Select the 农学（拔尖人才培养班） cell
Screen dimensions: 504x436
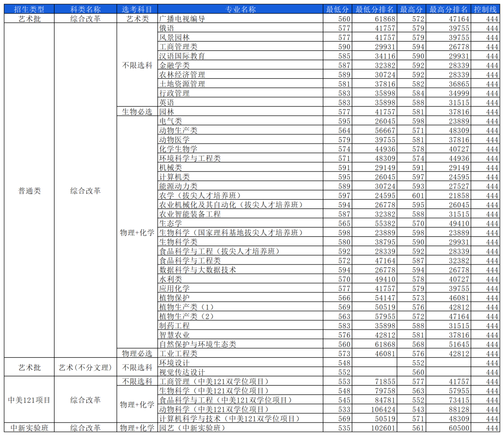240,195
